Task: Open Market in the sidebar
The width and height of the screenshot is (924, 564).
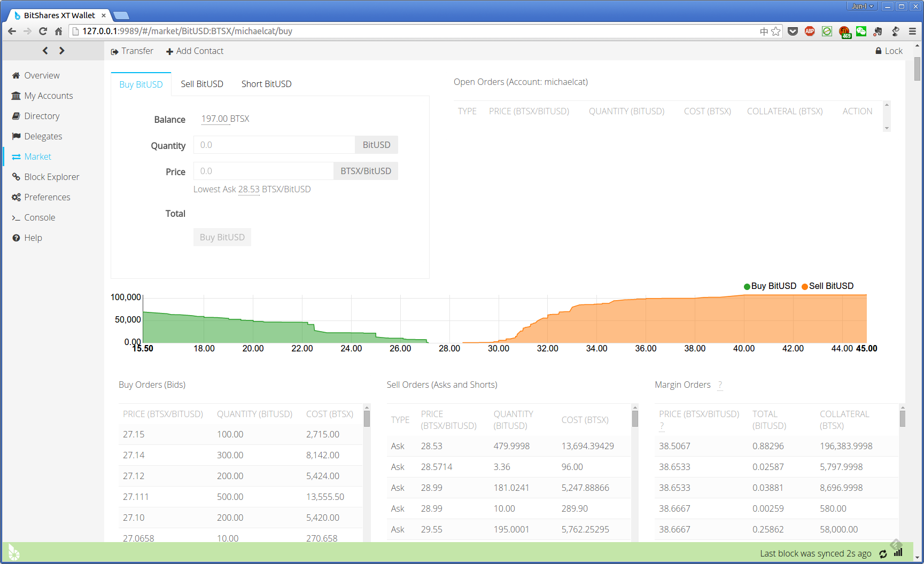Action: pos(37,156)
